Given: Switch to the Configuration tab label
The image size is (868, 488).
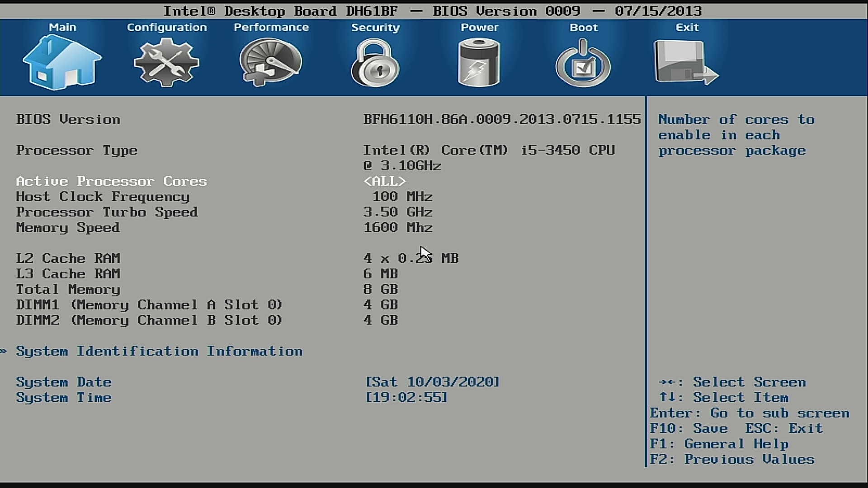Looking at the screenshot, I should (x=167, y=28).
